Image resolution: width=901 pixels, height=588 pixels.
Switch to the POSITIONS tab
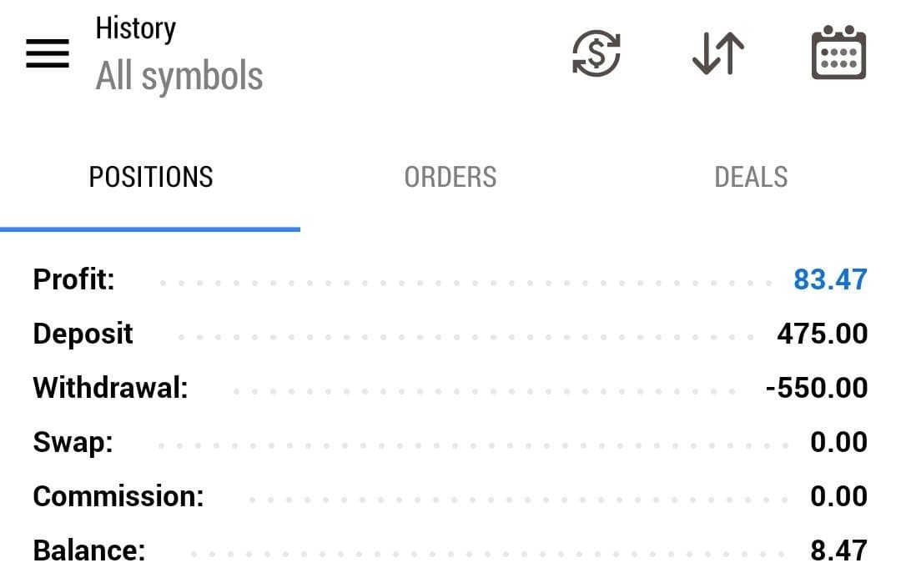(151, 177)
